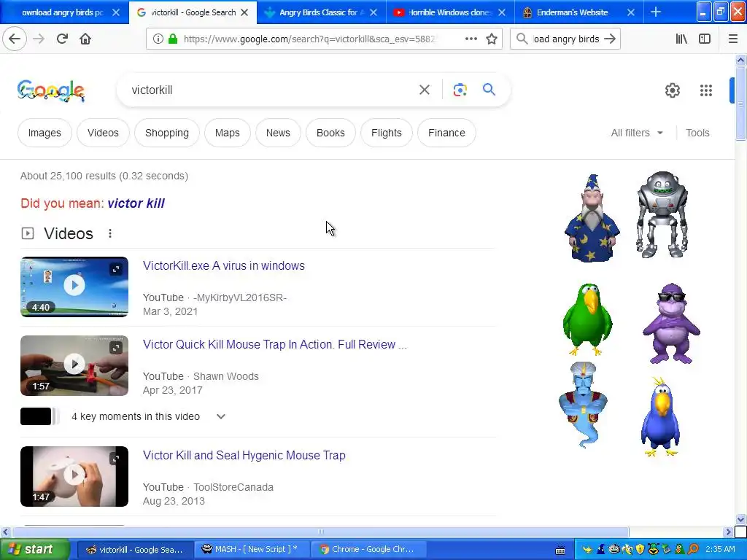The width and height of the screenshot is (747, 560).
Task: Open Victor Kill and Seal Hygenic Mouse Trap
Action: coord(244,455)
